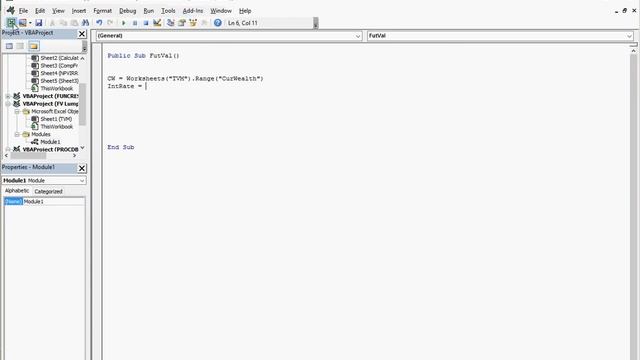The height and width of the screenshot is (360, 640).
Task: Click the View Microsoft Excel icon
Action: click(11, 23)
